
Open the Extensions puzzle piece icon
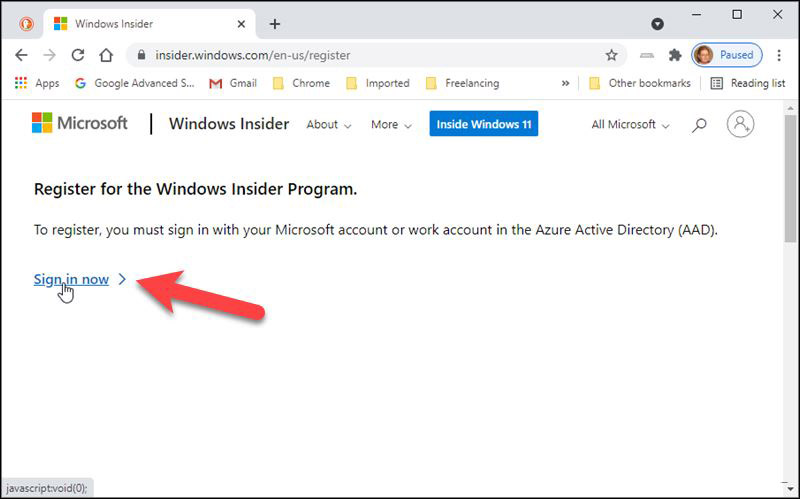[x=675, y=55]
